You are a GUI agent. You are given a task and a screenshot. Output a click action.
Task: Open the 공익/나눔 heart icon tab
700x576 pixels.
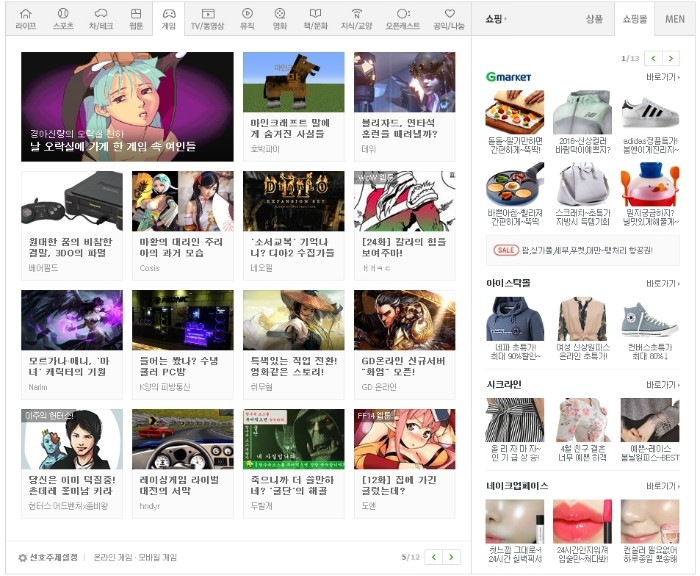pyautogui.click(x=449, y=19)
